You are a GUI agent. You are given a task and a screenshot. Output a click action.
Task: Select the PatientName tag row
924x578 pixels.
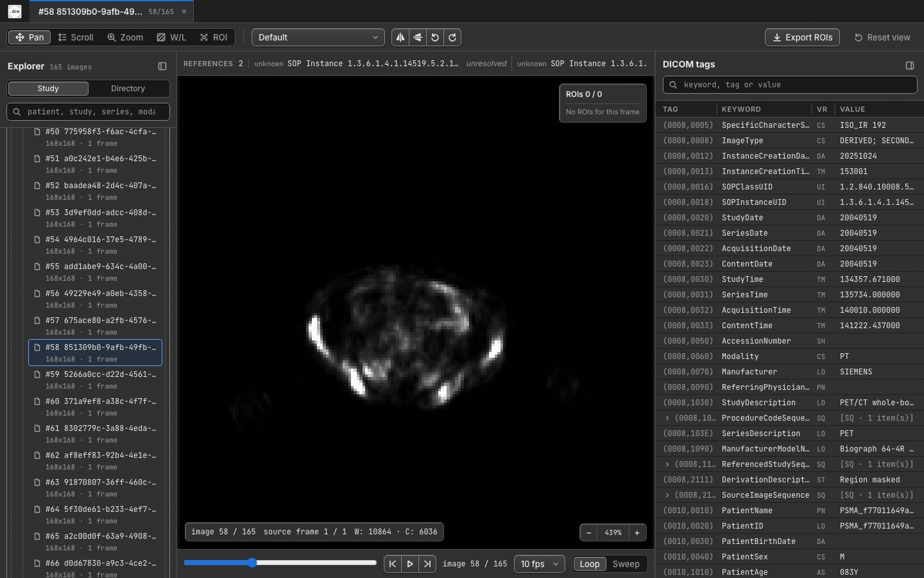point(789,511)
